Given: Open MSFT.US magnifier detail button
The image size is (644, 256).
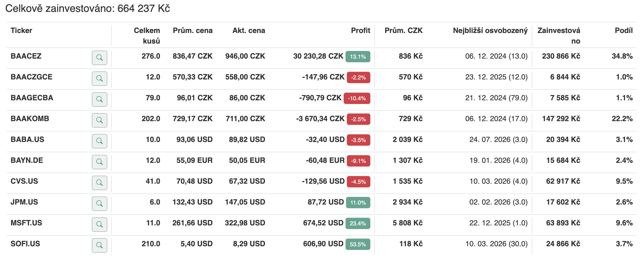Looking at the screenshot, I should [99, 224].
